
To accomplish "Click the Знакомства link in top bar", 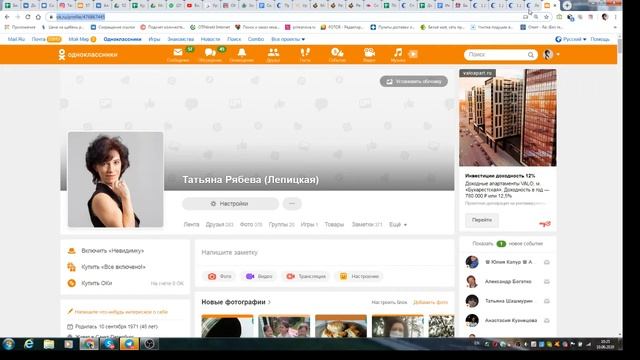I will click(x=180, y=39).
